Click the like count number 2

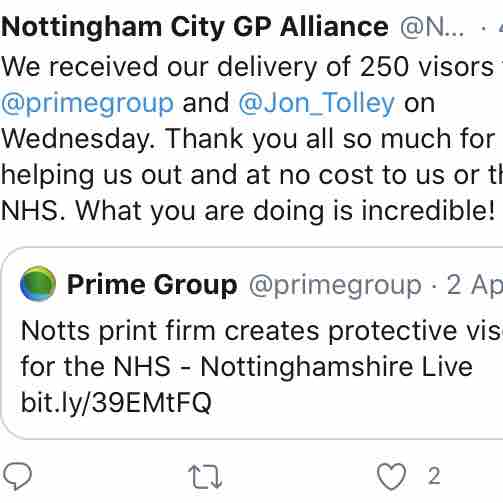click(434, 476)
